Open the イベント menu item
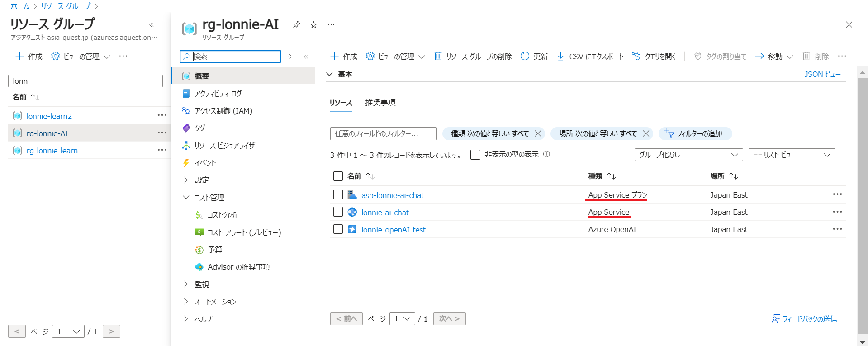Image resolution: width=868 pixels, height=346 pixels. coord(205,163)
